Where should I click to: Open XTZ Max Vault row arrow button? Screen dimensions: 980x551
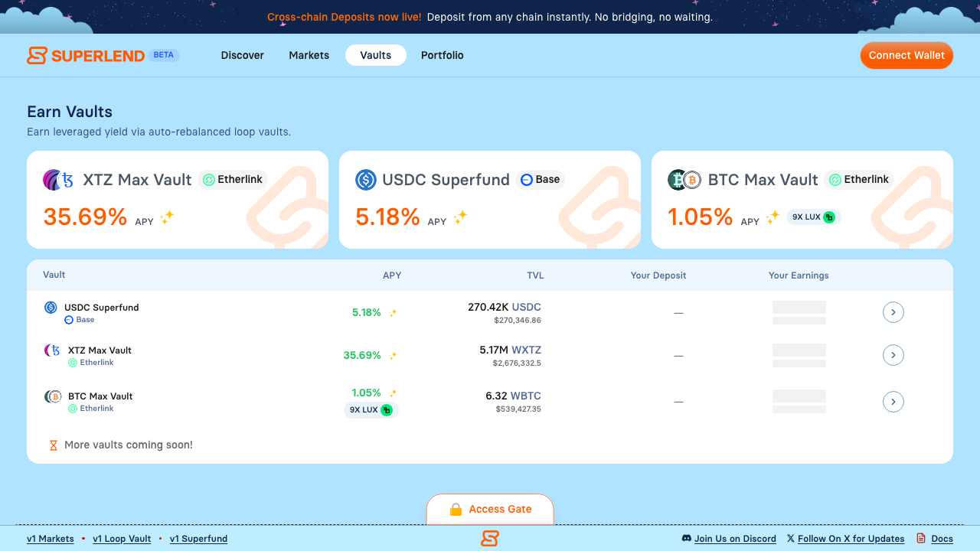point(893,355)
